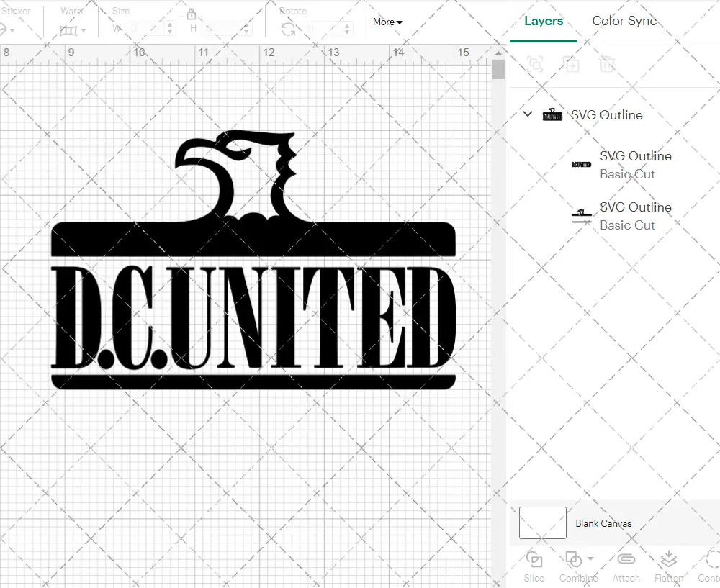Screen dimensions: 720x588
Task: Click the Warp tool icon
Action: [70, 30]
